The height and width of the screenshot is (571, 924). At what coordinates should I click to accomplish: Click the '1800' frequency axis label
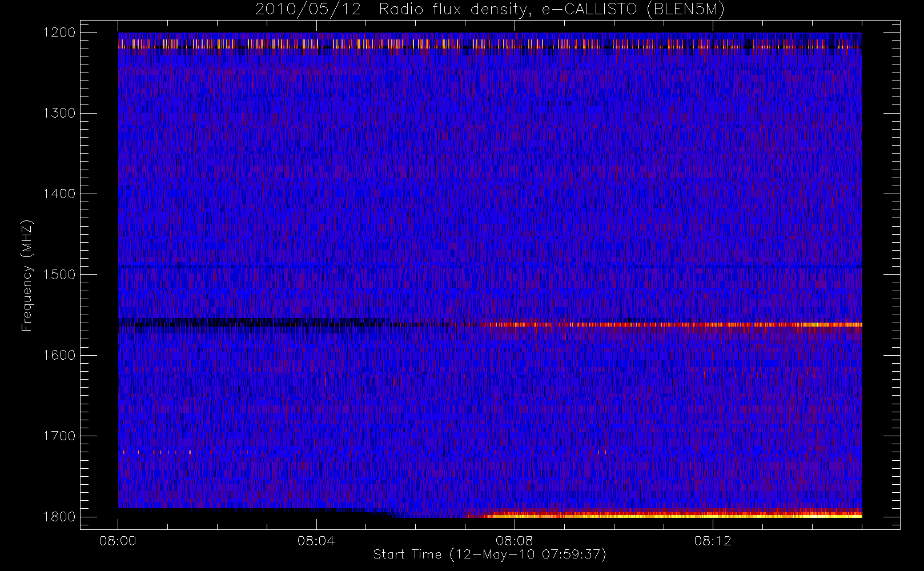[59, 517]
